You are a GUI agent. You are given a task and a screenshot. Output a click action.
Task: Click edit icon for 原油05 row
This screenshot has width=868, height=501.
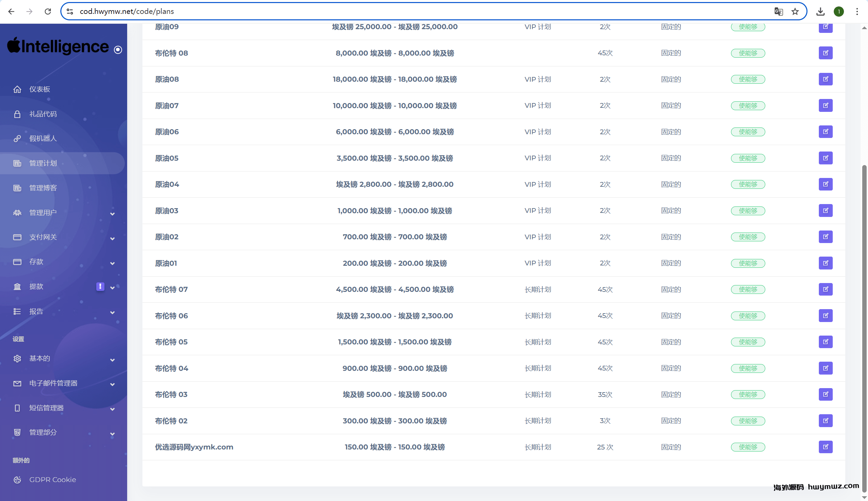[x=825, y=158]
